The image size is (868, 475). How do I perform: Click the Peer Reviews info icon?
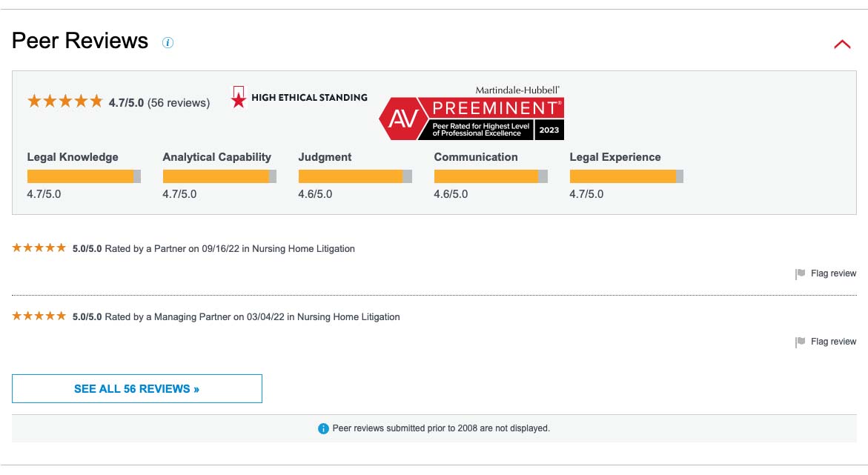(x=168, y=43)
